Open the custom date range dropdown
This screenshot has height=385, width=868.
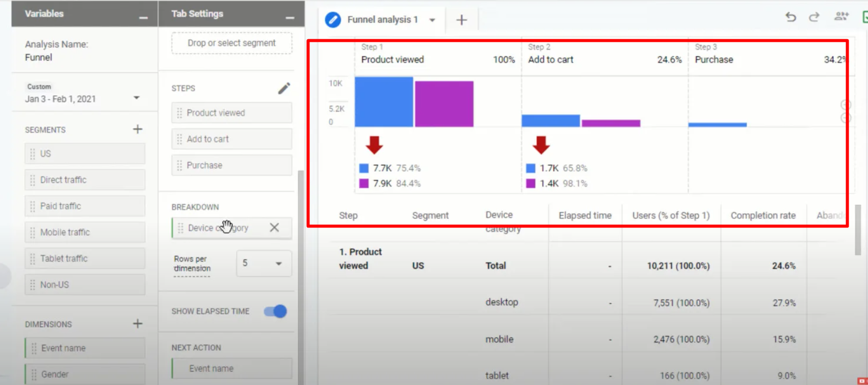click(136, 98)
